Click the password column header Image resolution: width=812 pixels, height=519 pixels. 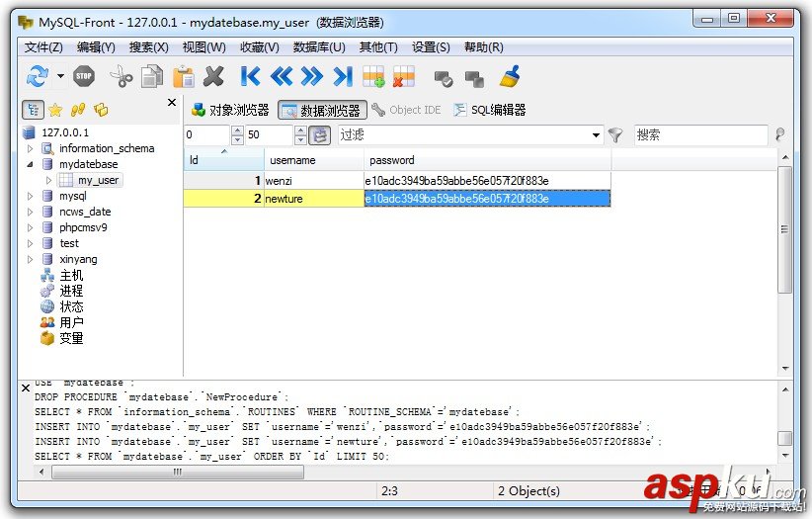point(487,160)
